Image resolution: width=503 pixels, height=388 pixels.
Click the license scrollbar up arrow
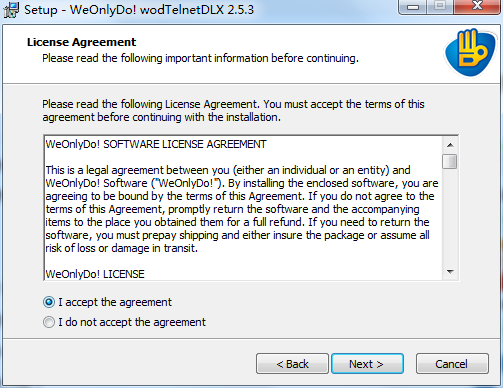pyautogui.click(x=450, y=145)
